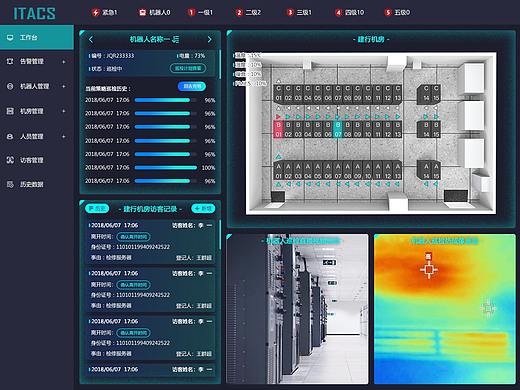Viewport: 520px width, 390px height.
Task: Open the robot infrared thermal image
Action: 445,309
